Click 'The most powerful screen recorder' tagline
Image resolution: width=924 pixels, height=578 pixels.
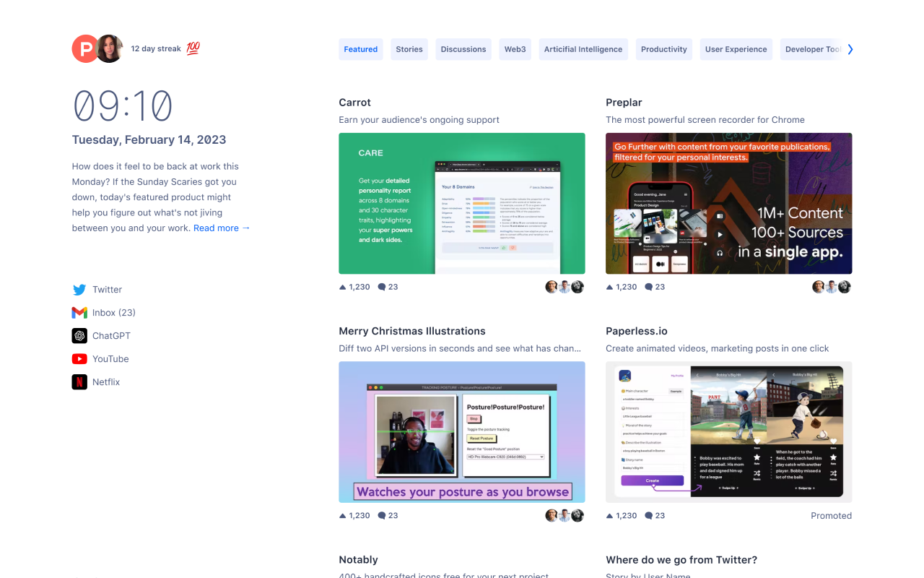pos(705,120)
